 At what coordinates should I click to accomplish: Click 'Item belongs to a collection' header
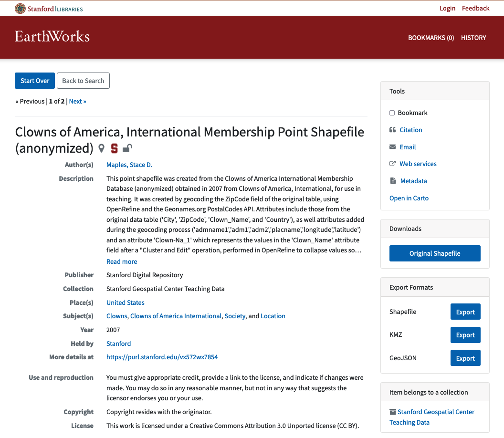click(x=435, y=392)
